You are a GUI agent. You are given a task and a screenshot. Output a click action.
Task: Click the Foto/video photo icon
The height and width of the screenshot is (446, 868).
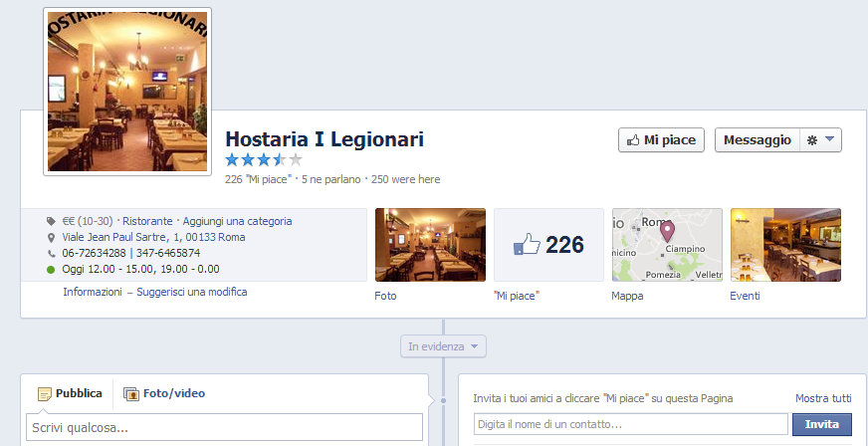131,394
